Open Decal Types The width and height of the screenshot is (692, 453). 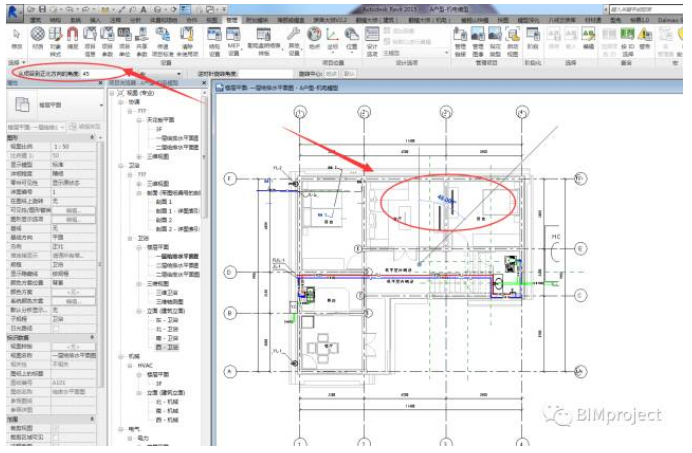pyautogui.click(x=495, y=41)
